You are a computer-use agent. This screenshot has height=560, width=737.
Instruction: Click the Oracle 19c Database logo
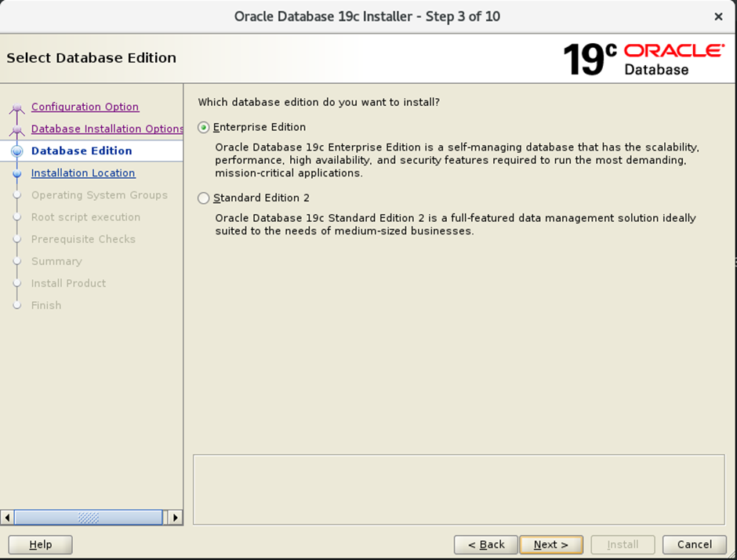pos(644,60)
